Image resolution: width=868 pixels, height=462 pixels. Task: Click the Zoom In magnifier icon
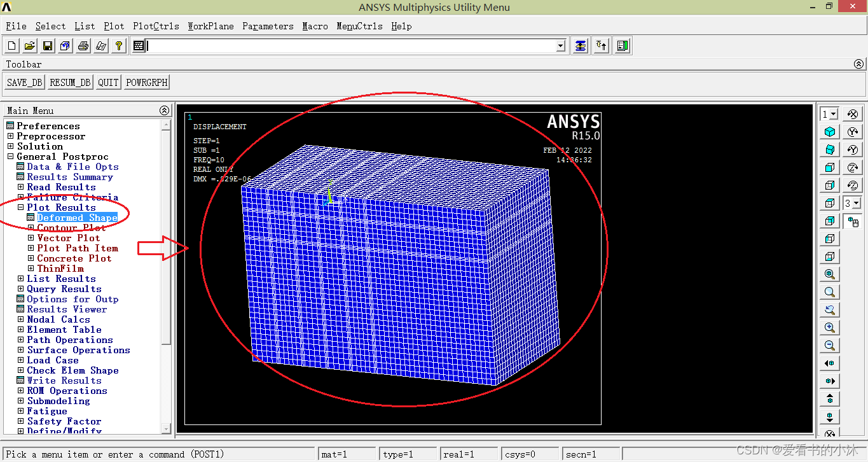[x=830, y=328]
